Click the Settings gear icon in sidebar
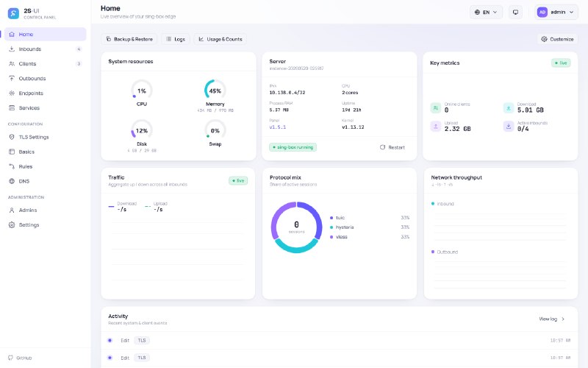588x368 pixels. click(12, 225)
